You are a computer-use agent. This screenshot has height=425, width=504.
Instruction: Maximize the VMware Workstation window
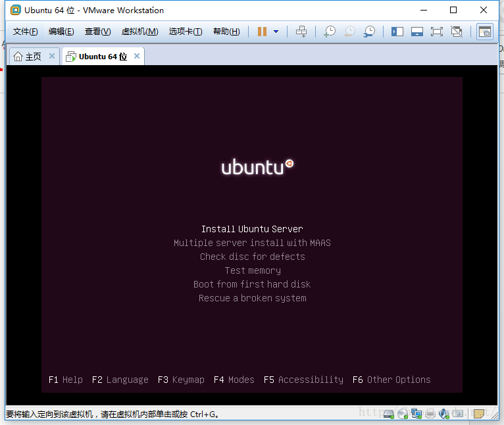(453, 11)
